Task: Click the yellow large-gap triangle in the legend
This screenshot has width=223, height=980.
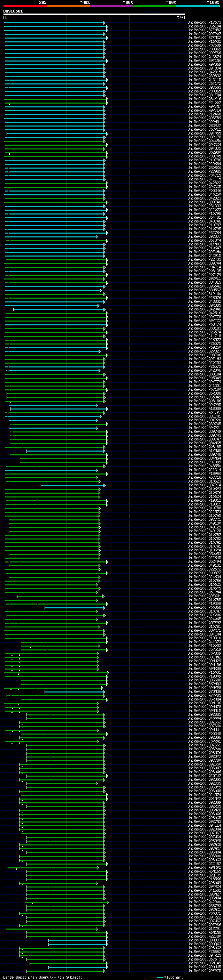Action: coord(29,977)
